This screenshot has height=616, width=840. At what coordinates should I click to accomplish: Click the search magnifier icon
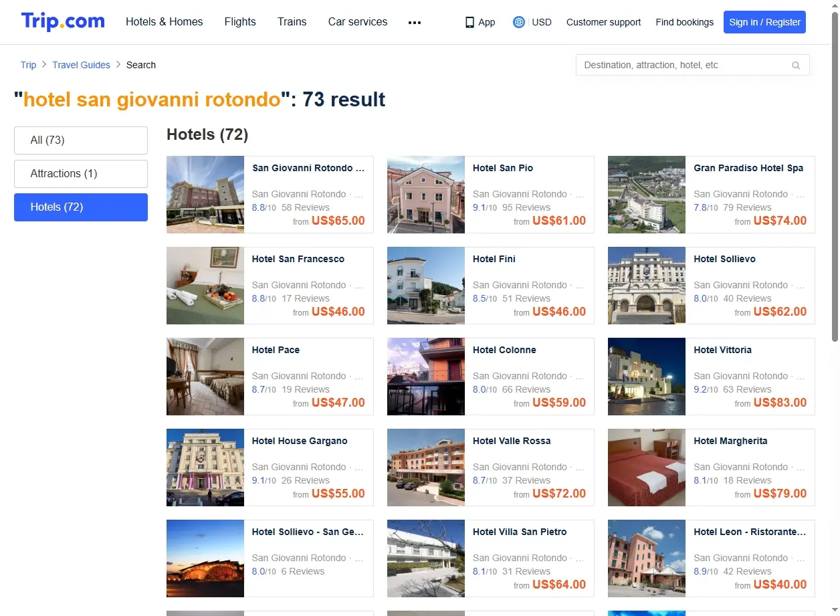point(796,66)
